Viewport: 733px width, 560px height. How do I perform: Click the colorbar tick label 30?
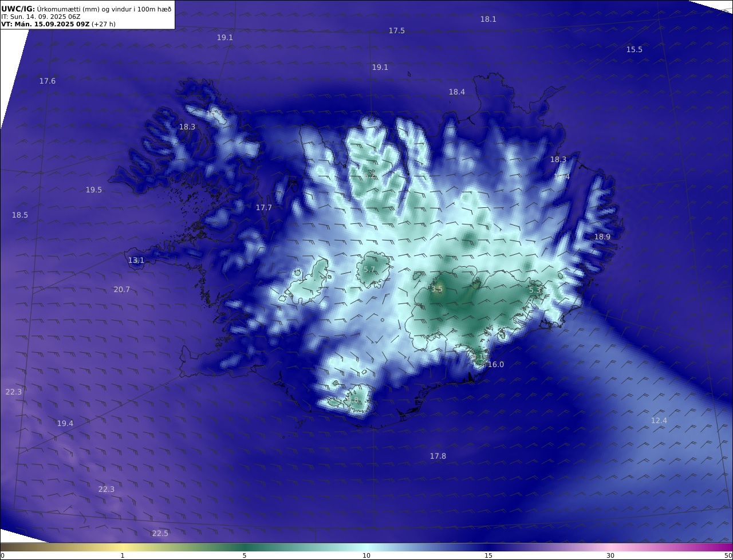(x=610, y=555)
